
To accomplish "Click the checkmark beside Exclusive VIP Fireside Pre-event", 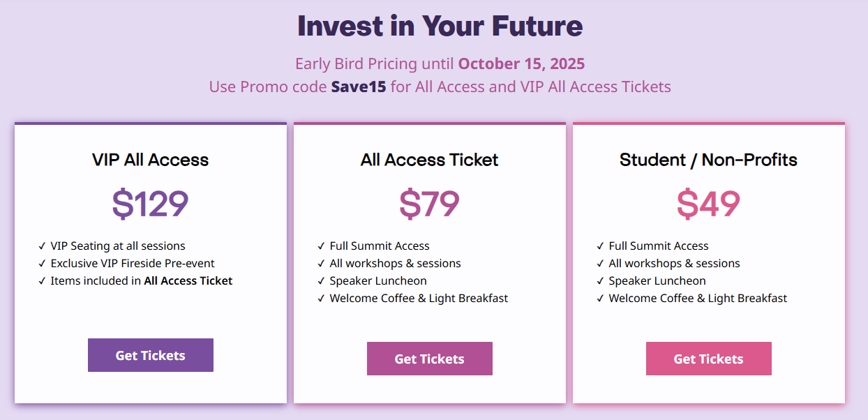I will pyautogui.click(x=43, y=264).
